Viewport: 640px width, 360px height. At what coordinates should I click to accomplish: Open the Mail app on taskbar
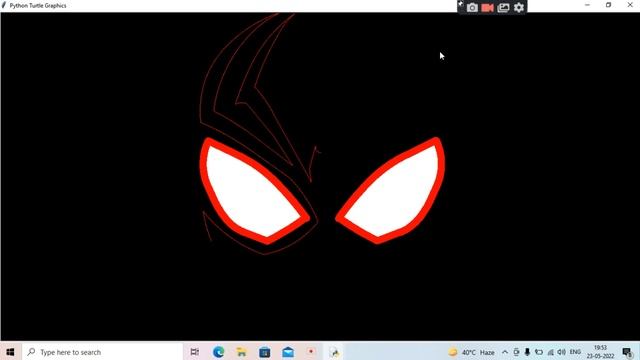pyautogui.click(x=288, y=352)
